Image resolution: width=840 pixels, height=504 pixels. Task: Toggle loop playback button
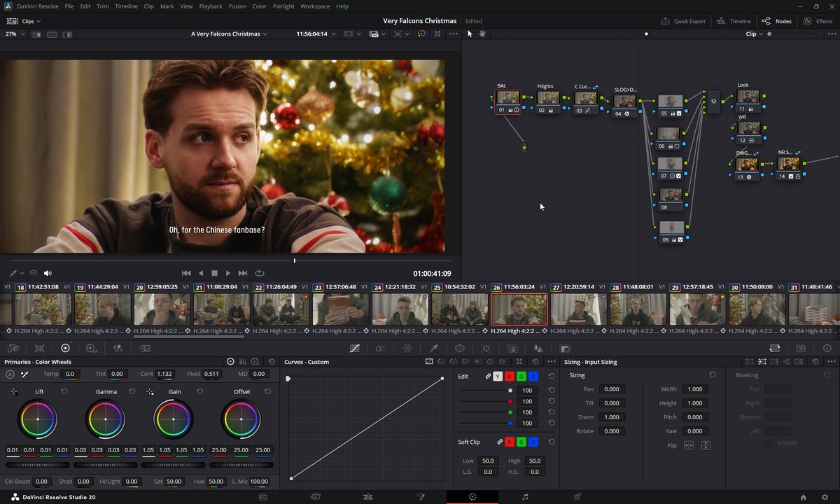pyautogui.click(x=260, y=273)
